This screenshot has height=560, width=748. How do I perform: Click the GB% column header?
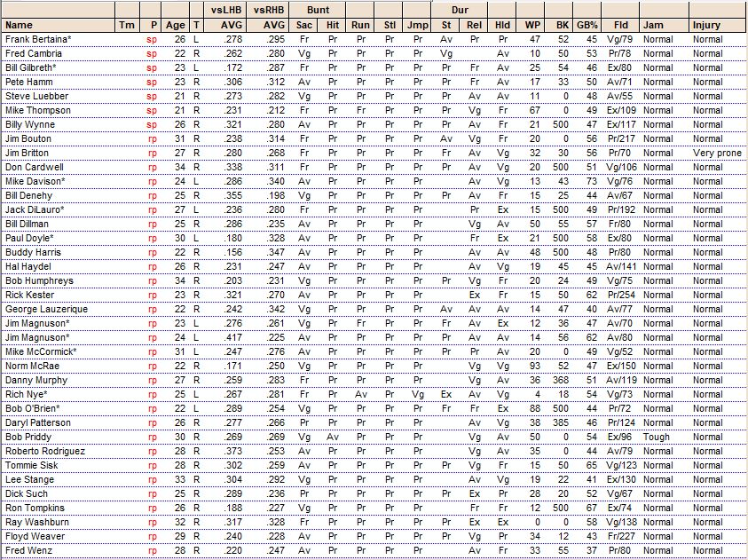tap(586, 25)
